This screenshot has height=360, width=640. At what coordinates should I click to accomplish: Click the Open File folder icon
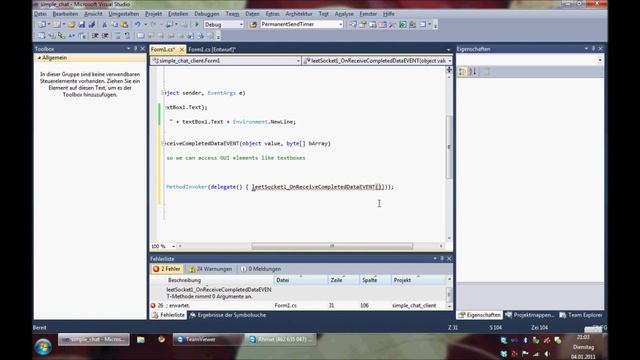click(72, 24)
